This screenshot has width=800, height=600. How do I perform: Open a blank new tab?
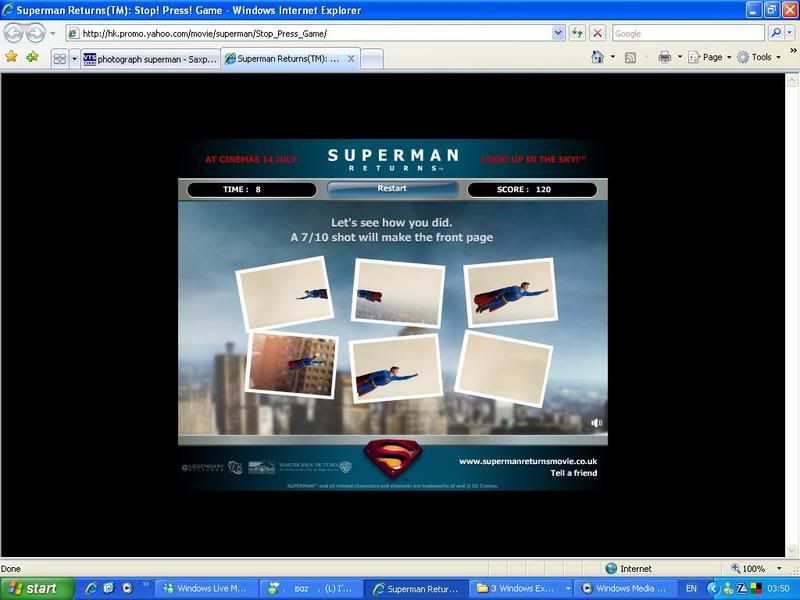[372, 59]
